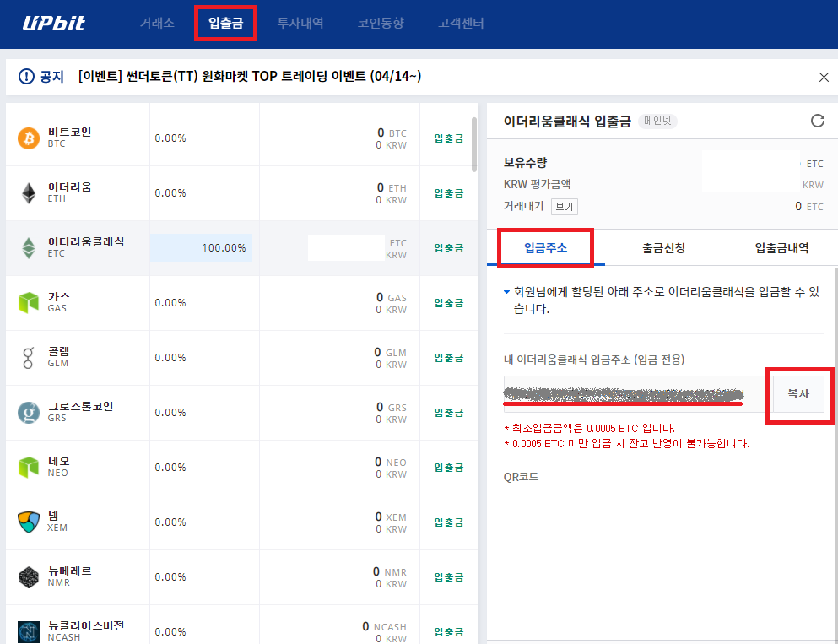Click the Nucleus Vision NCASH icon
Screen dimensions: 838x644
click(x=29, y=631)
